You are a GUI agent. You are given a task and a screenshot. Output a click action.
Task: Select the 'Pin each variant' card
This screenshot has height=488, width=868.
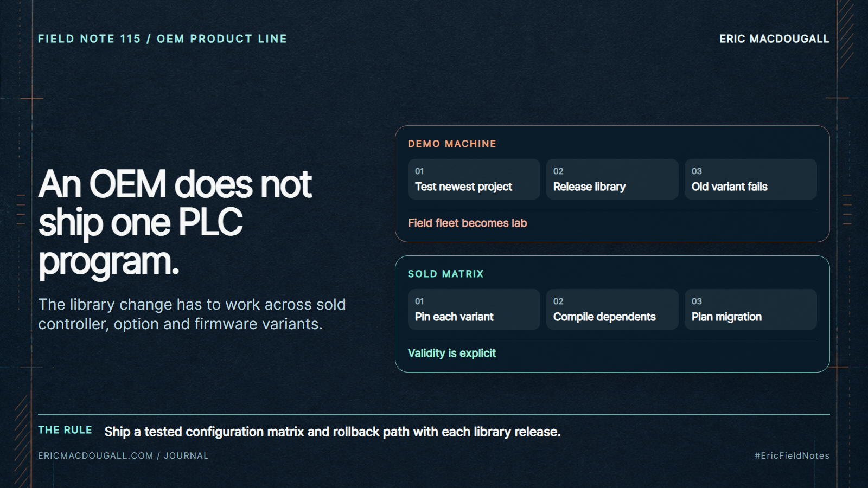click(474, 309)
